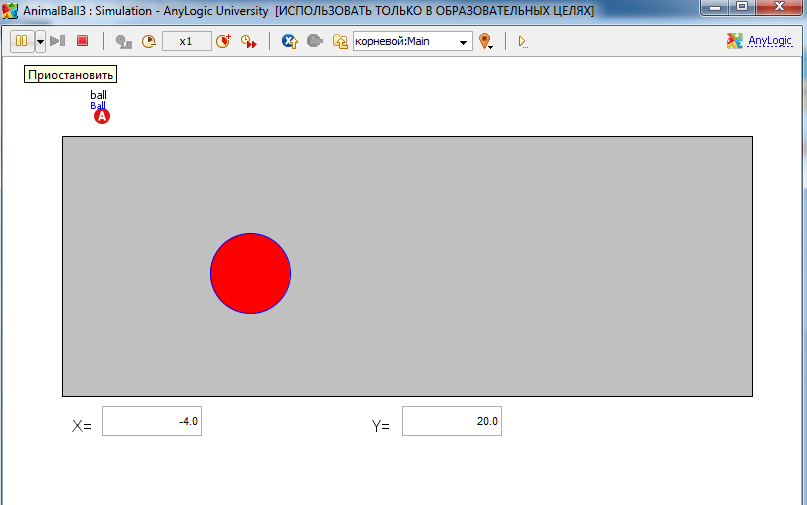Image resolution: width=807 pixels, height=505 pixels.
Task: Slow down the simulation speed
Action: pos(149,41)
